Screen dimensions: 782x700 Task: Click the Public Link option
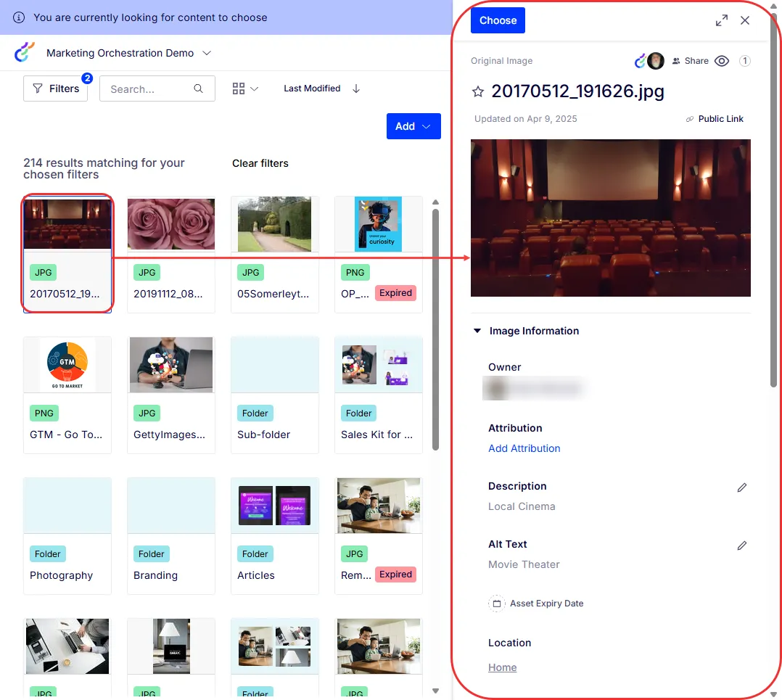(714, 119)
